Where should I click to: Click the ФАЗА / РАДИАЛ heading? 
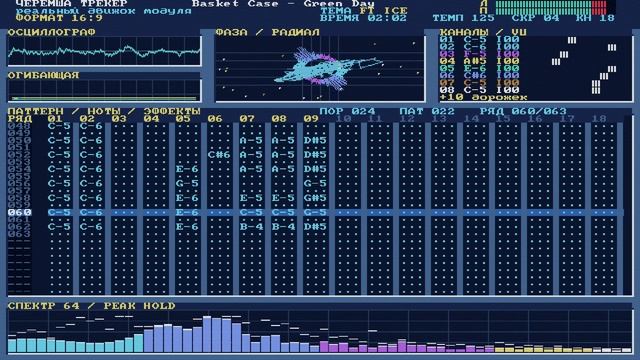tap(267, 32)
